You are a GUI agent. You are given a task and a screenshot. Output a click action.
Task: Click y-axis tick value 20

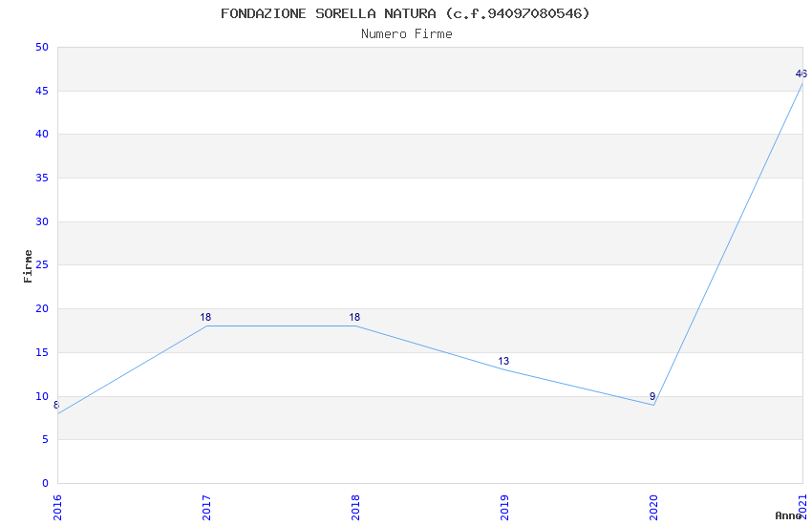click(42, 308)
